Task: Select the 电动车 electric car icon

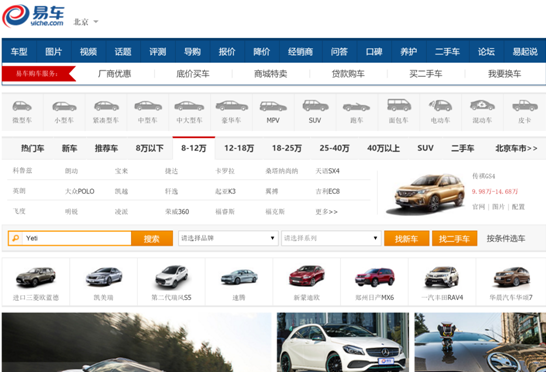Action: pos(440,105)
